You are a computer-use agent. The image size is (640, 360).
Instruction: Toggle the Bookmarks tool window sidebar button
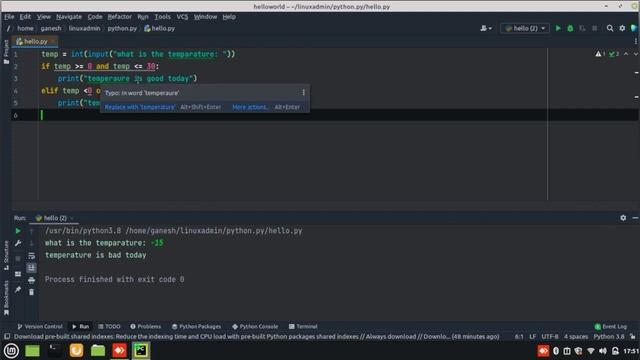click(6, 298)
